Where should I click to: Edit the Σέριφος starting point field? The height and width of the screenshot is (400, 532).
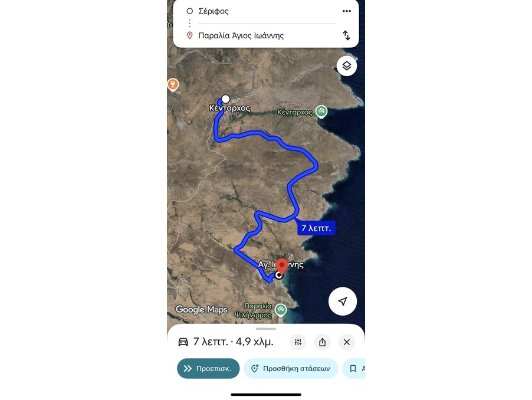coord(266,11)
